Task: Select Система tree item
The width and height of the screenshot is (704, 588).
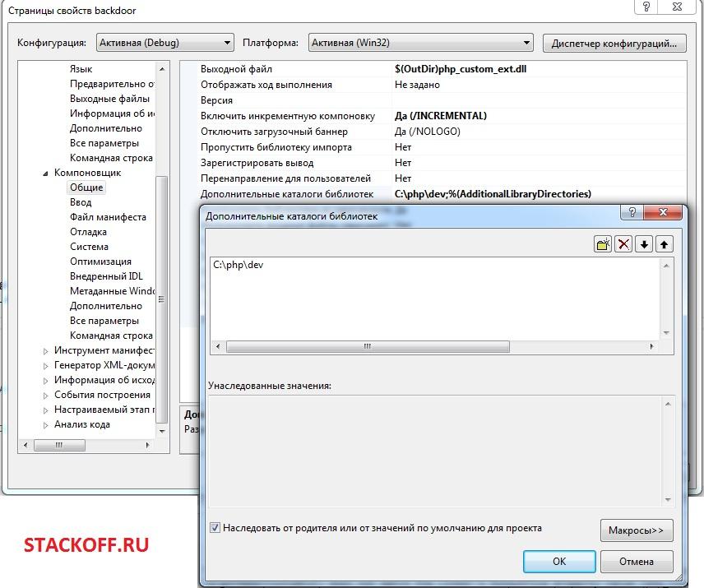Action: coord(89,247)
